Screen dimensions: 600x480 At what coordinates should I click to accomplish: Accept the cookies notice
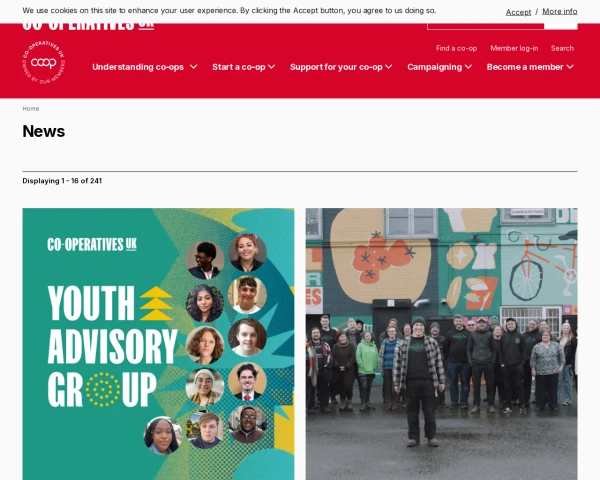(518, 12)
